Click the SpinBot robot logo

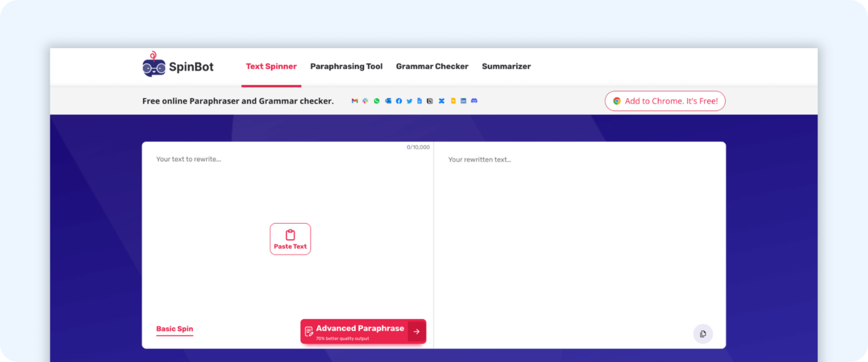click(154, 64)
